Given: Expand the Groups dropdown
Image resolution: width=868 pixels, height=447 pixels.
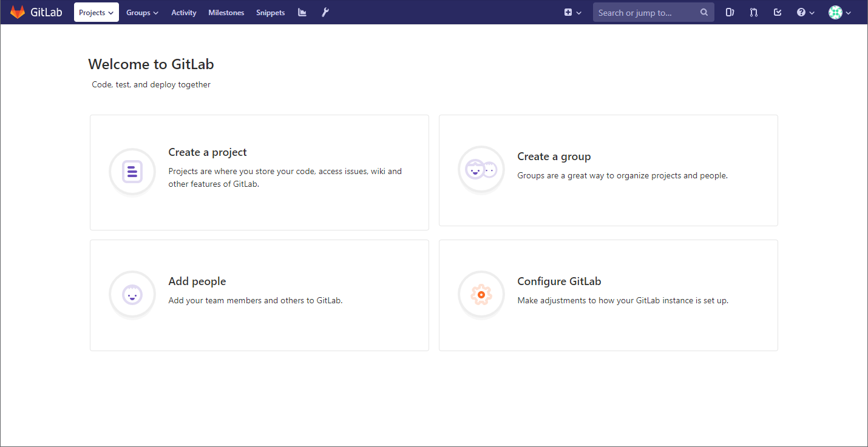Looking at the screenshot, I should (142, 12).
